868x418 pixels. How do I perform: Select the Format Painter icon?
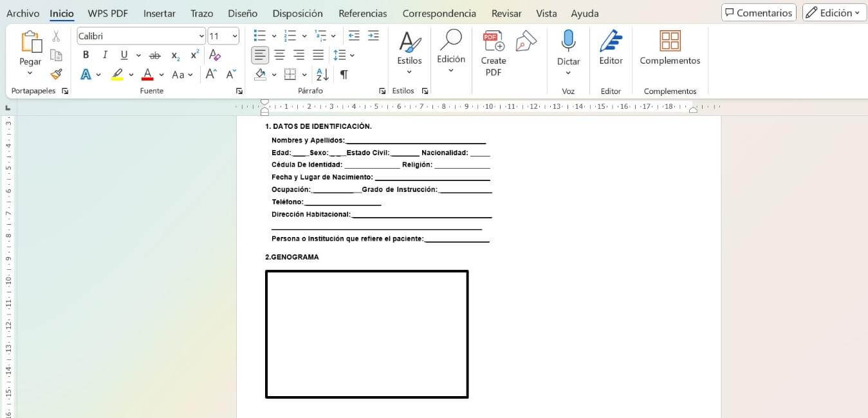coord(56,74)
